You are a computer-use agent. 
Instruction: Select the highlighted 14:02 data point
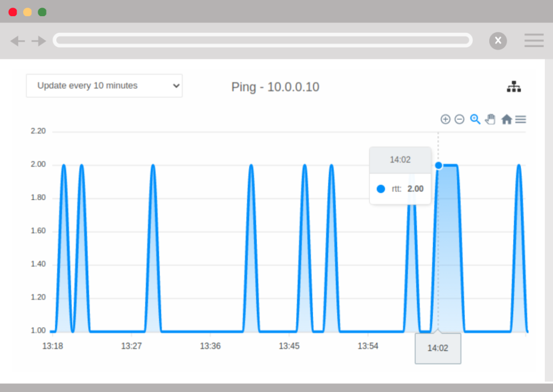(x=438, y=165)
